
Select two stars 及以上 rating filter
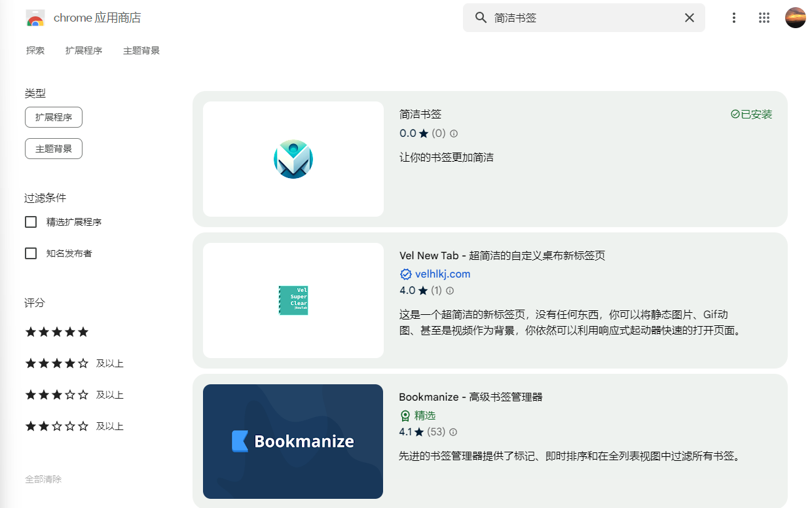tap(74, 426)
